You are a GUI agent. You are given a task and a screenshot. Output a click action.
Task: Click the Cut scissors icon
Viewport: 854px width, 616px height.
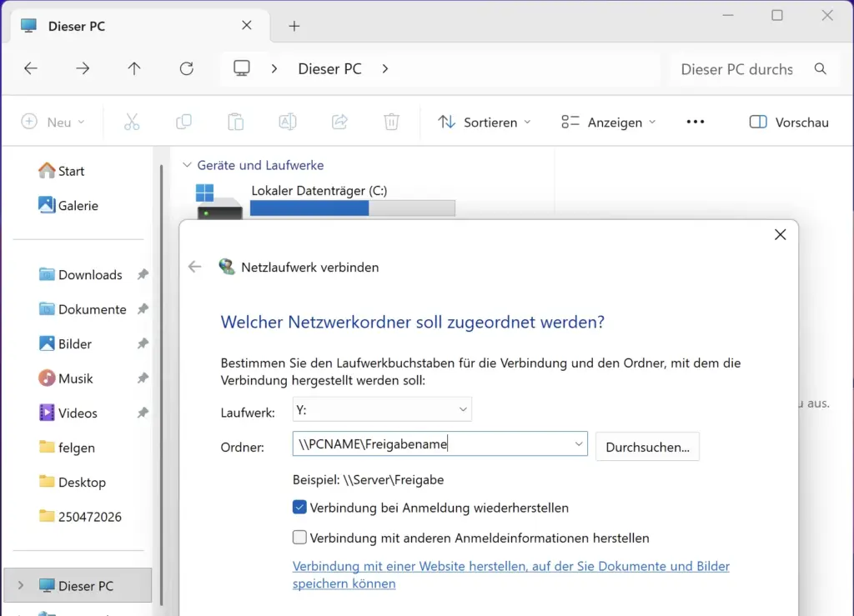click(132, 122)
